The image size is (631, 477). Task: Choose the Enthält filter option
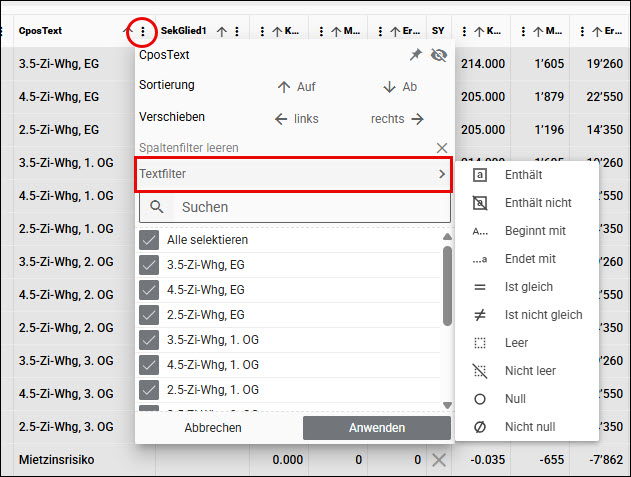(x=527, y=175)
